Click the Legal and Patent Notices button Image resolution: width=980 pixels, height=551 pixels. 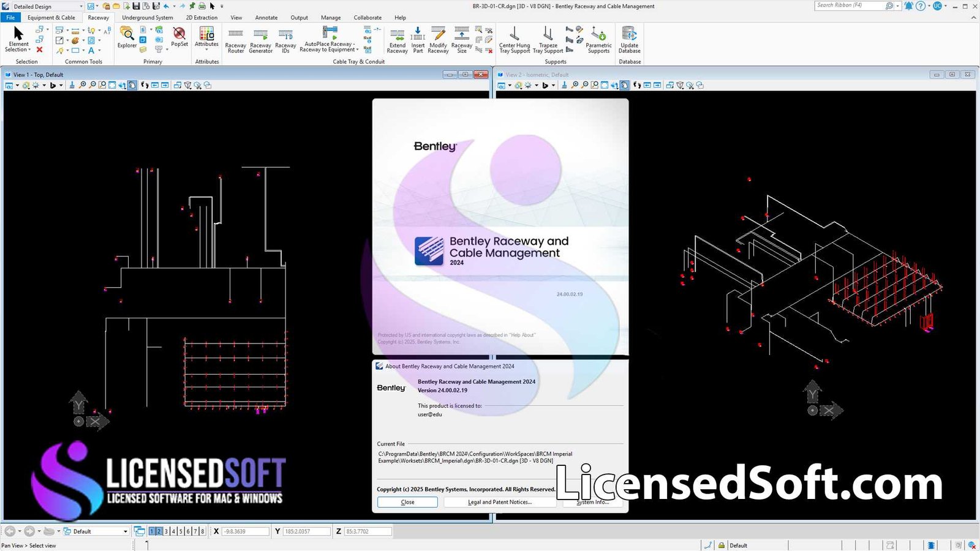(x=500, y=502)
